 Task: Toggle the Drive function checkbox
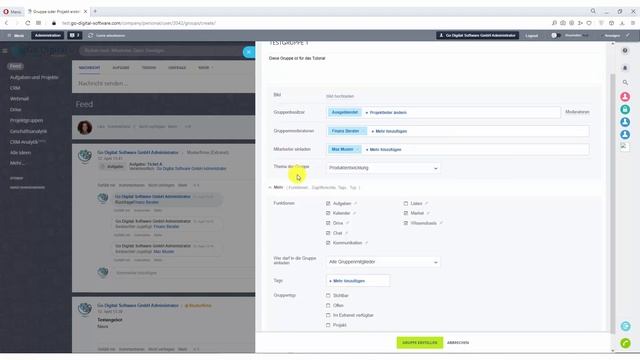[328, 223]
